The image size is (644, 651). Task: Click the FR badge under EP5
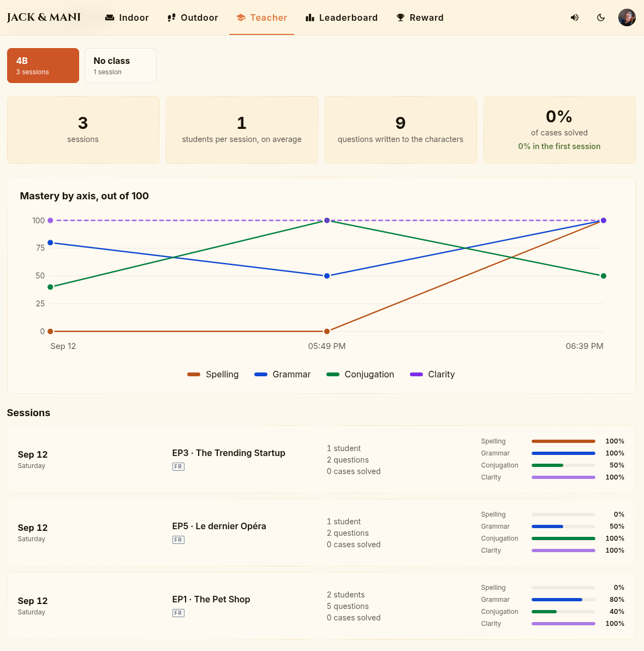click(178, 540)
